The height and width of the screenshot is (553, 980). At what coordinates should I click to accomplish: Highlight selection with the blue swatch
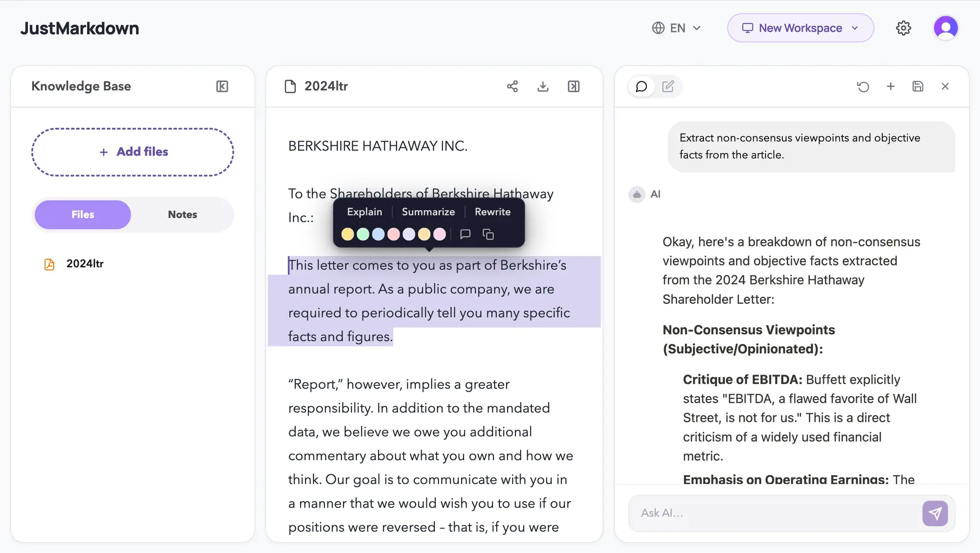point(378,234)
